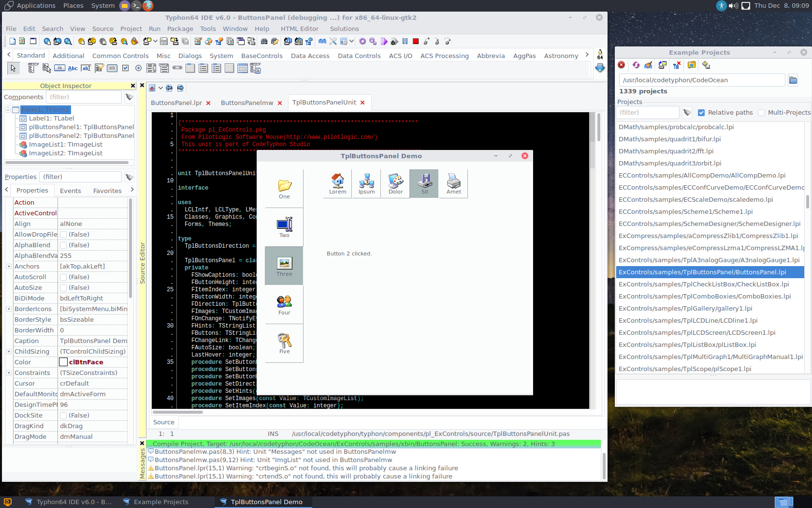Switch to the Events tab in Object Inspector
The width and height of the screenshot is (812, 508).
coord(71,191)
